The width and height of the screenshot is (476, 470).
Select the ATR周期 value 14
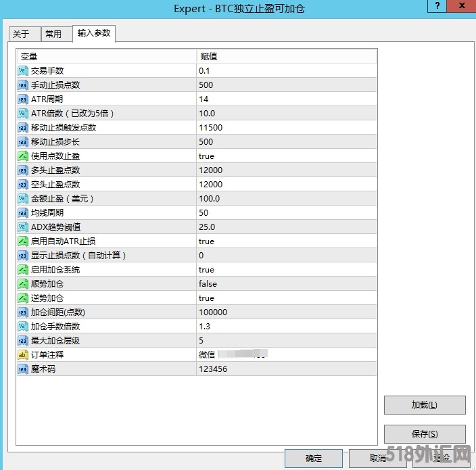(204, 99)
